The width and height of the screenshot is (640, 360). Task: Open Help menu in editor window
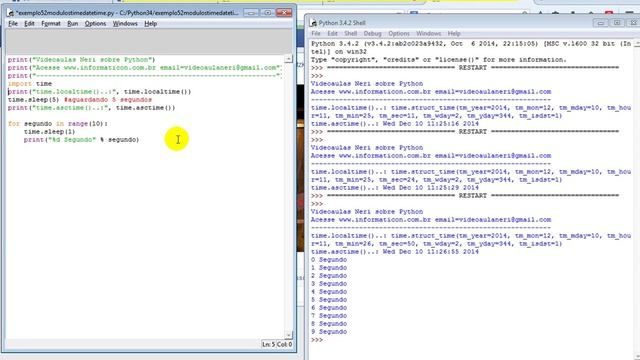click(151, 24)
